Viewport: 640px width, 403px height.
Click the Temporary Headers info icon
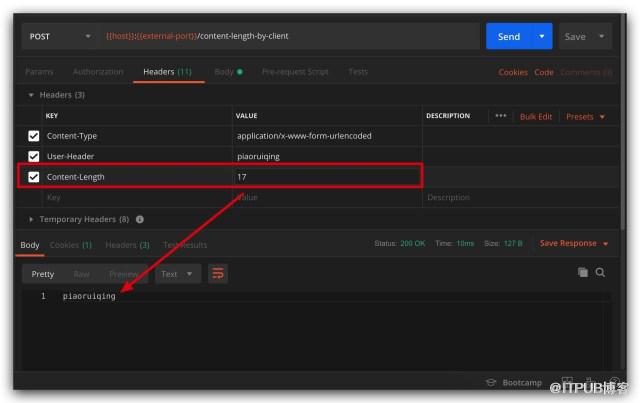click(x=140, y=220)
